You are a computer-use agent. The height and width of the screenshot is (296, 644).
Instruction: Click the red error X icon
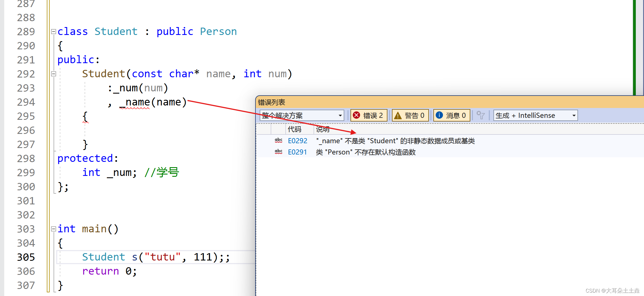point(356,115)
